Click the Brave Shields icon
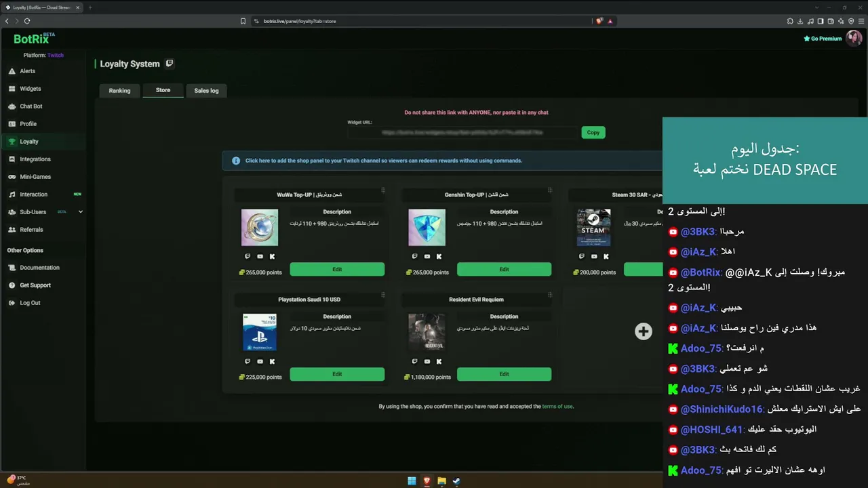This screenshot has width=868, height=488. point(599,21)
